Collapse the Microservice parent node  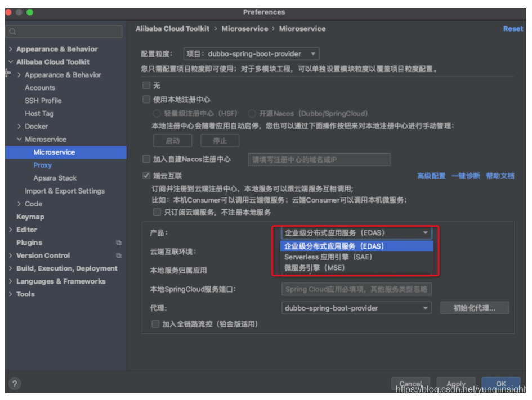click(x=19, y=140)
